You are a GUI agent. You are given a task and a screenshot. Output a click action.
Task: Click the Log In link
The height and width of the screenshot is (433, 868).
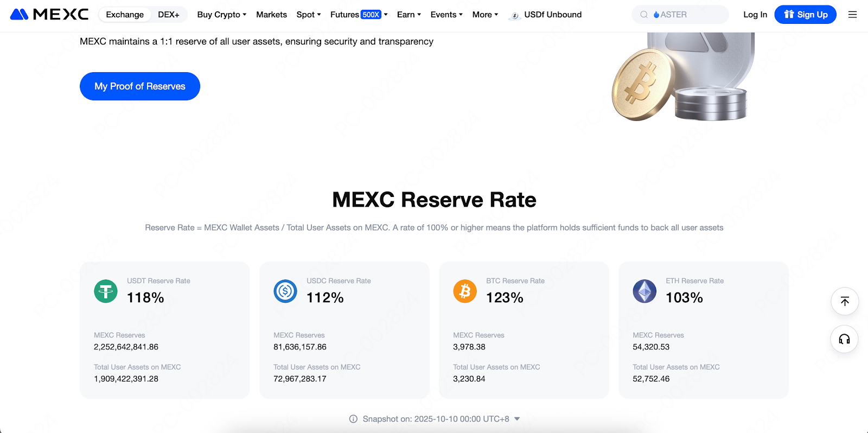pyautogui.click(x=755, y=15)
